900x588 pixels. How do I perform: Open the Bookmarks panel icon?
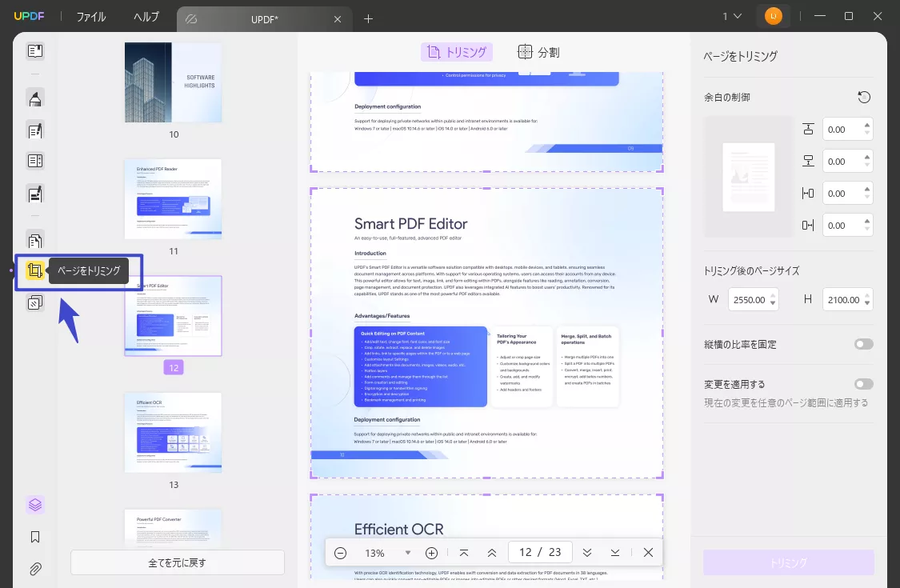pyautogui.click(x=35, y=537)
